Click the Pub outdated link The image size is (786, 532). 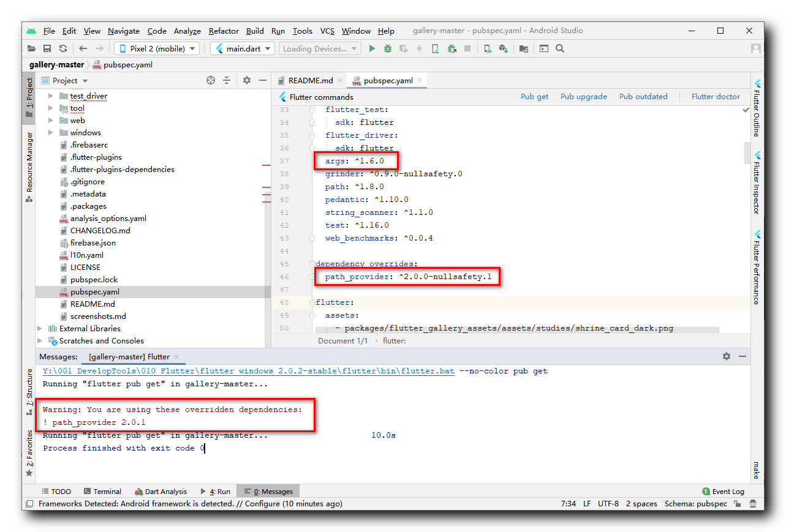point(643,97)
